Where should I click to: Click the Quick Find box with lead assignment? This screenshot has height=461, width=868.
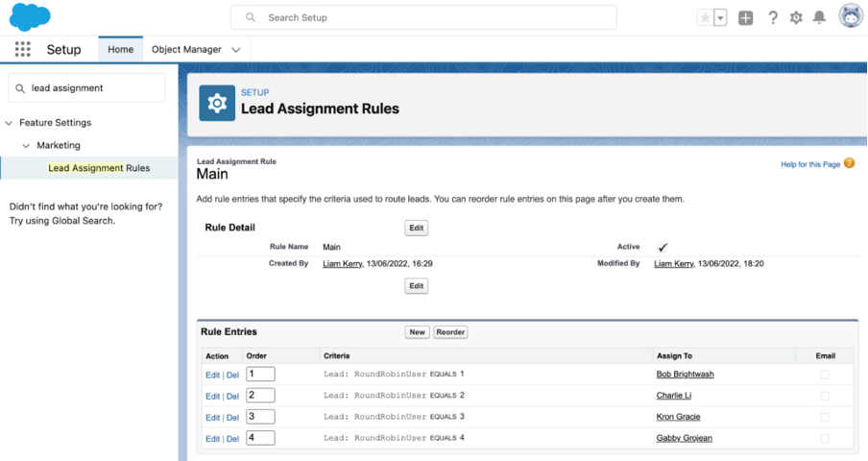[x=86, y=88]
